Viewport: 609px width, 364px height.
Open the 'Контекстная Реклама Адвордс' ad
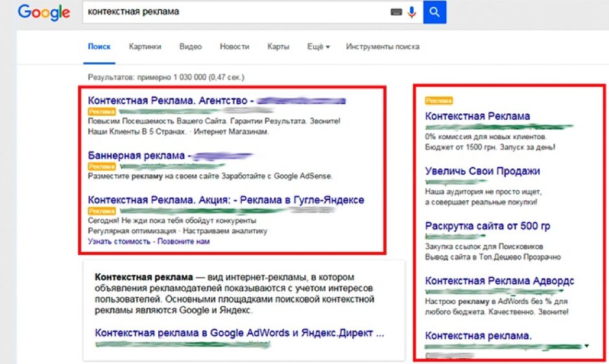[x=499, y=280]
